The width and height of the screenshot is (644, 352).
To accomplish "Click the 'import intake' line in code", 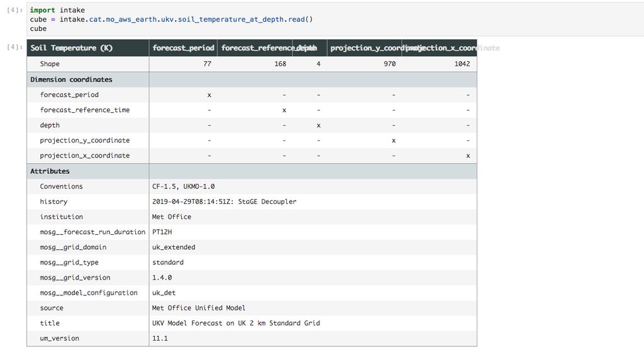I will pyautogui.click(x=57, y=11).
